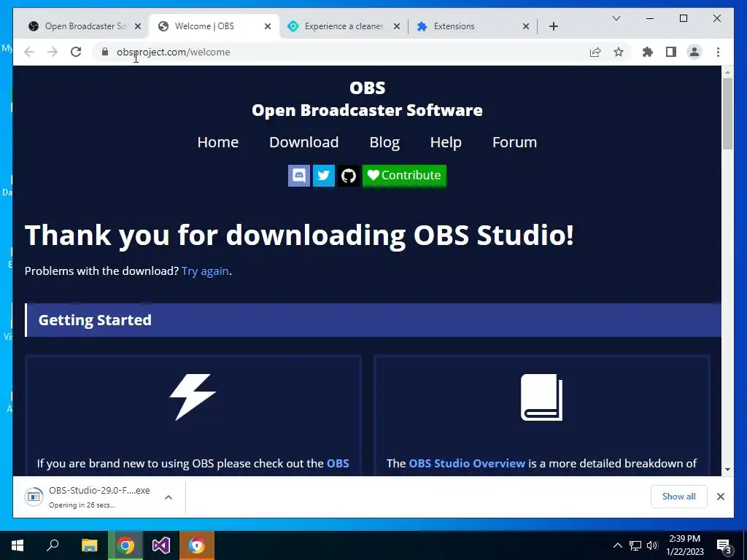Click the address bar URL
Image resolution: width=747 pixels, height=560 pixels.
(174, 52)
